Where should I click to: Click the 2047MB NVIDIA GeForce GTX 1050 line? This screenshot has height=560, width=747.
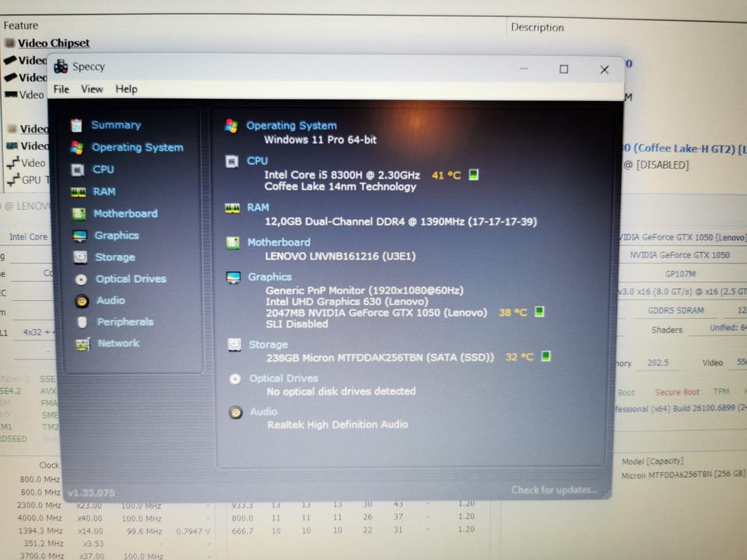[x=377, y=313]
